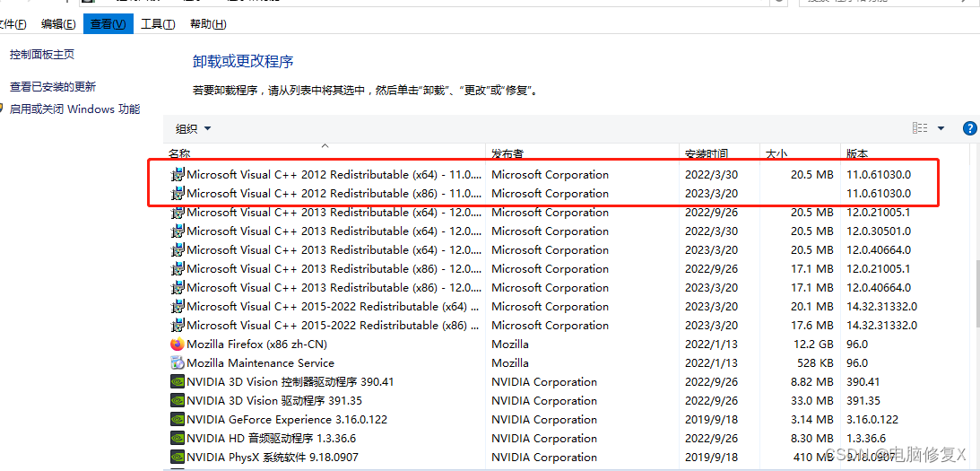This screenshot has height=471, width=980.
Task: Click the Visual C++ 2012 x64 installer icon
Action: point(178,175)
